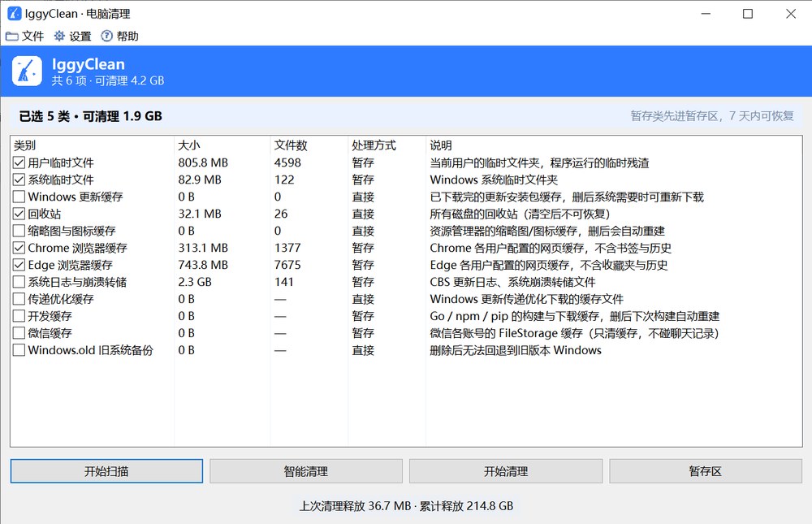This screenshot has width=812, height=524.
Task: Click the IggyClean broom logo in banner
Action: pos(27,71)
